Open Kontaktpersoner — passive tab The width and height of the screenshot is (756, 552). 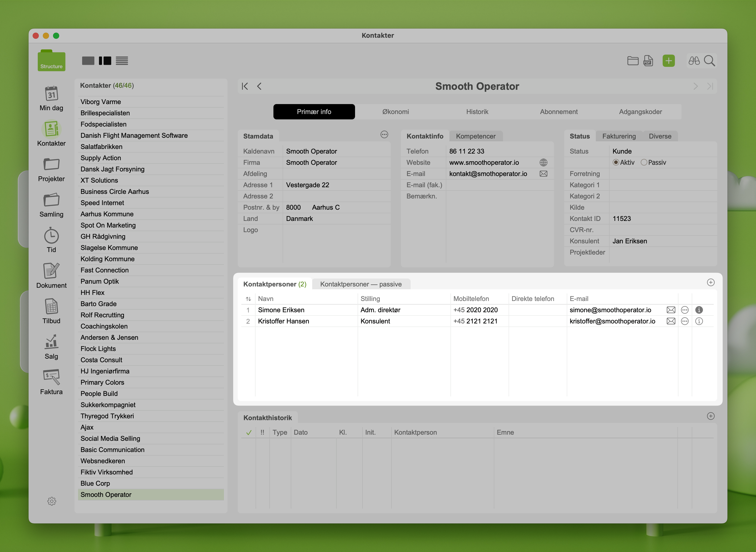click(361, 284)
